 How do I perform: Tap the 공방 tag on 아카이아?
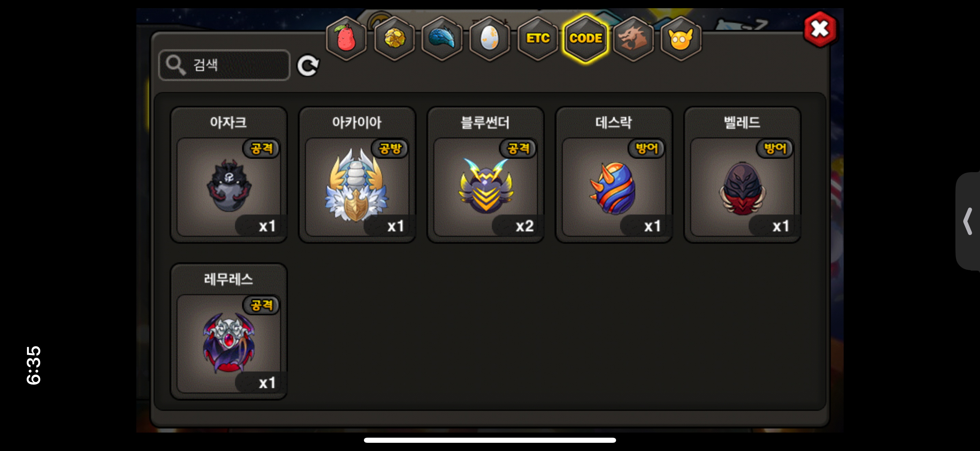click(x=390, y=148)
